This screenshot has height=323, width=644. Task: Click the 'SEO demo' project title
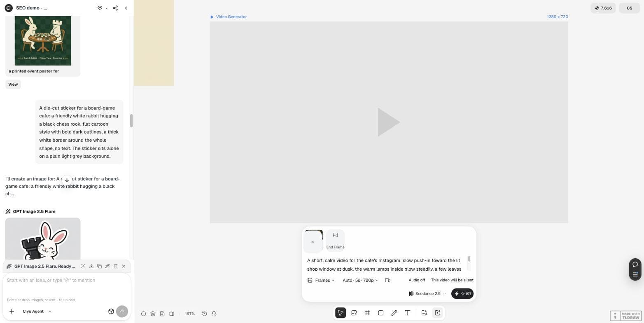pos(31,8)
